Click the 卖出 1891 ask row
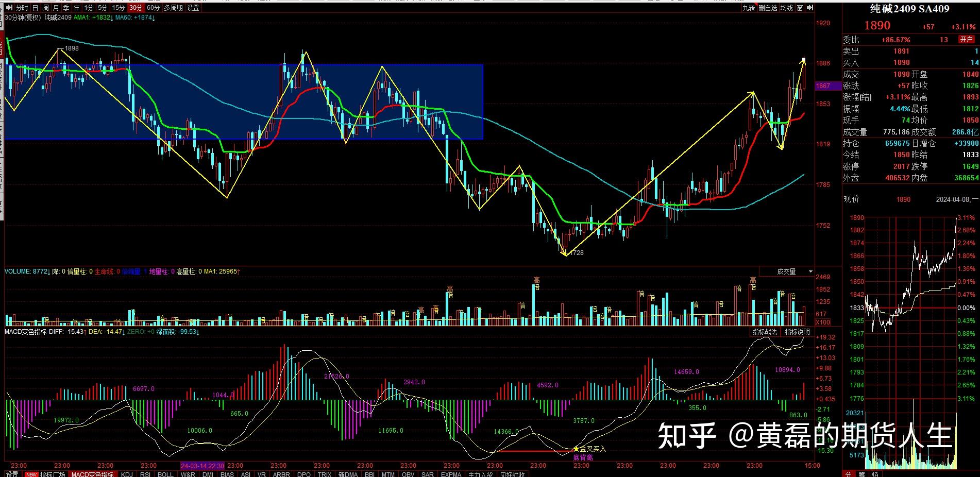 click(910, 51)
